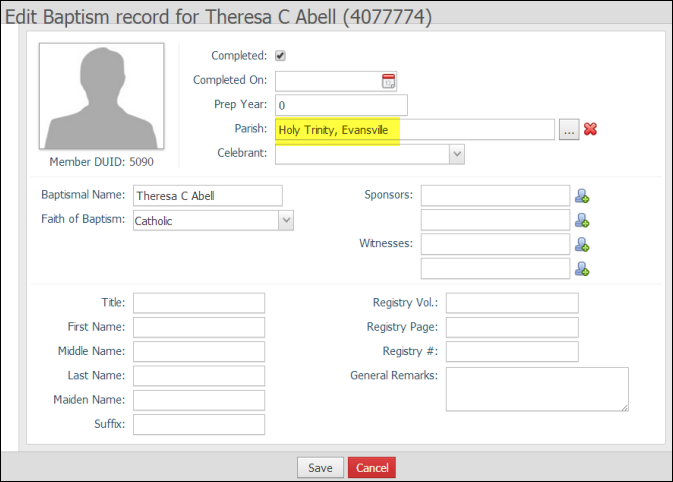Click the Parish field showing Holy Trinity
This screenshot has width=673, height=482.
click(x=414, y=129)
